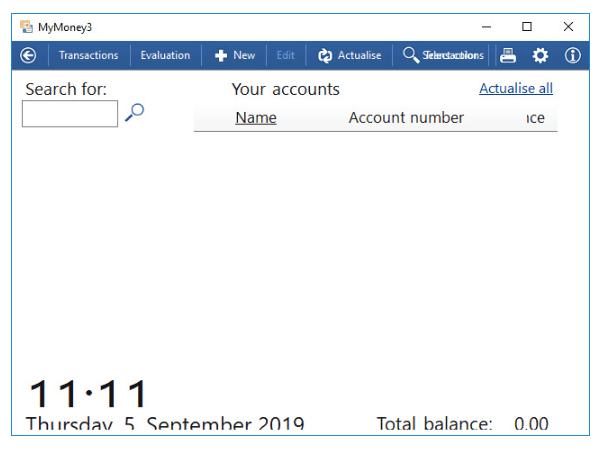606x454 pixels.
Task: Start search with blue magnifier icon
Action: 134,112
